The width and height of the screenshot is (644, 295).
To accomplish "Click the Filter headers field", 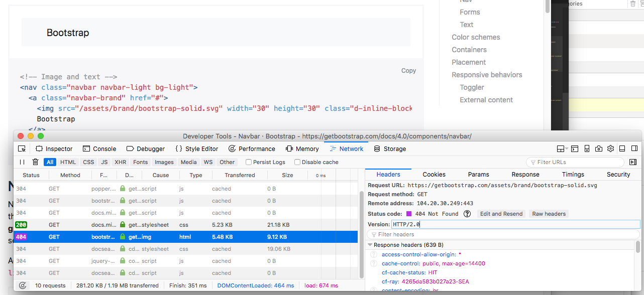I will pyautogui.click(x=502, y=234).
